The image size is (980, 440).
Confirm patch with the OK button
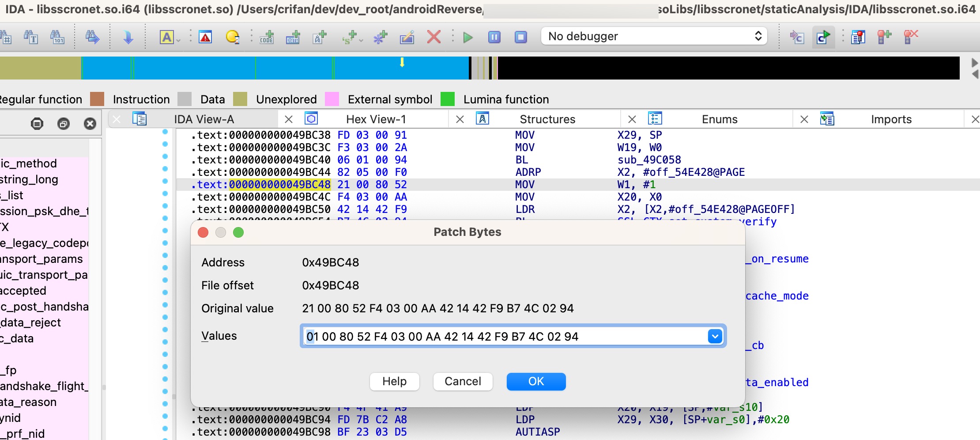click(536, 382)
